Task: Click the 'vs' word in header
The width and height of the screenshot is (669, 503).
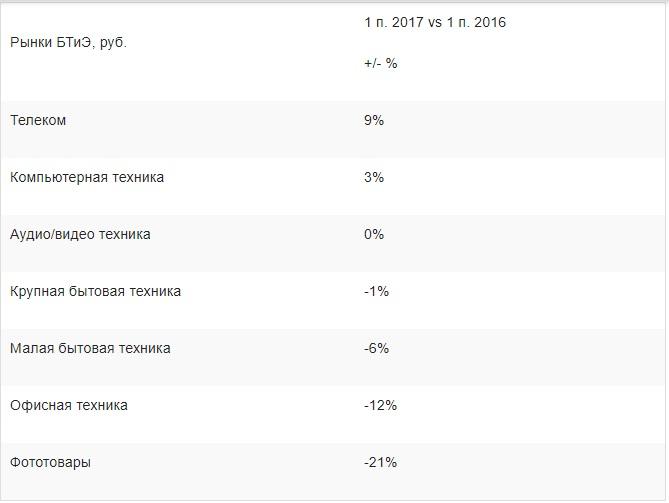Action: (435, 23)
